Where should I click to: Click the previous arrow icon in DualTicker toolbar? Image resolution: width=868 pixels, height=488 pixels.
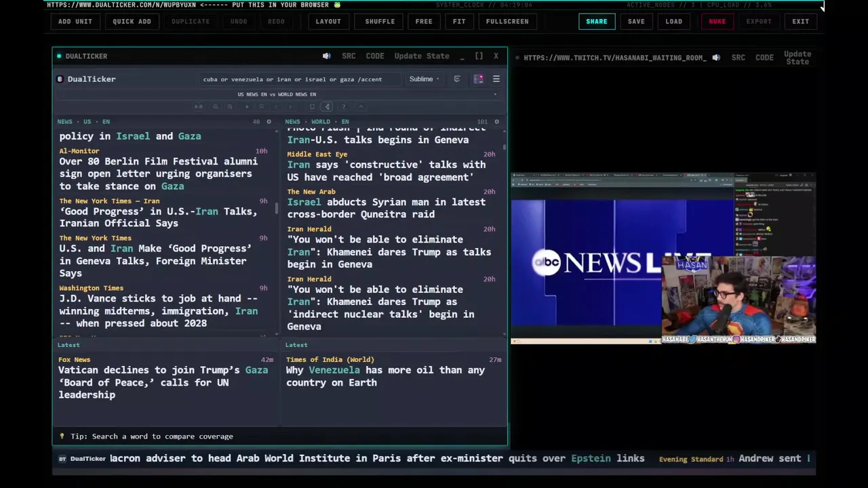click(276, 106)
